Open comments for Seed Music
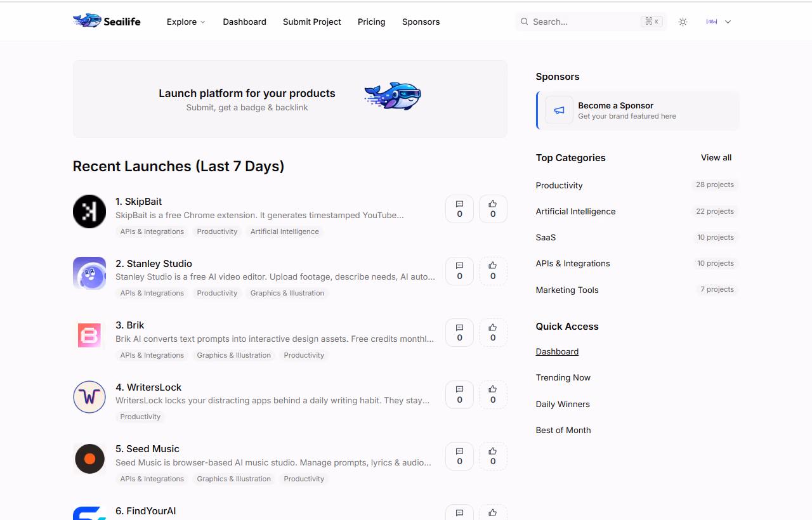This screenshot has height=520, width=812. (459, 456)
